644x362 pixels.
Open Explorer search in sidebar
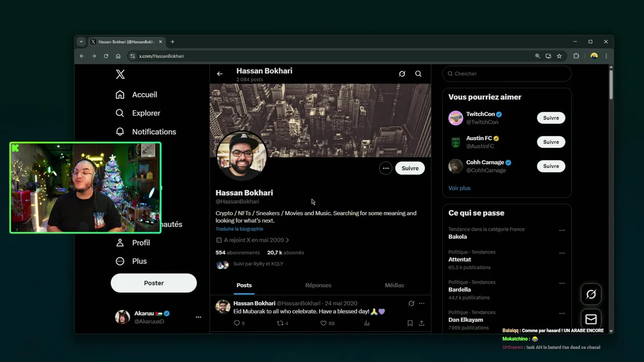(138, 113)
